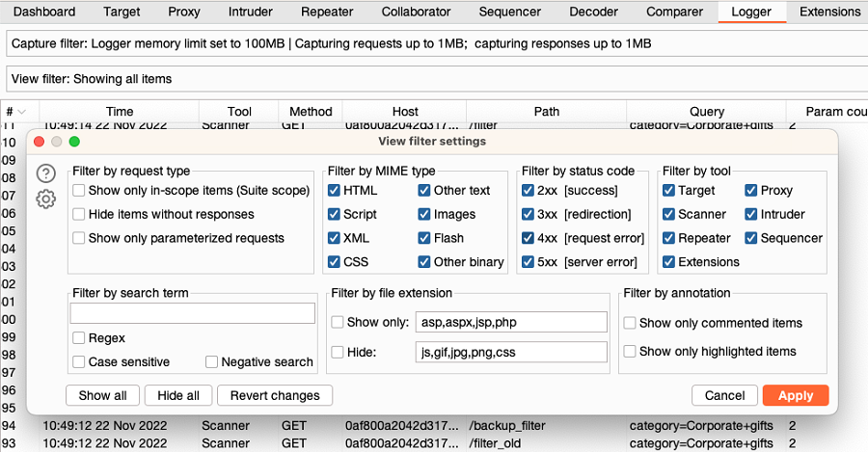
Task: Go to the Decoder tab
Action: tap(594, 12)
